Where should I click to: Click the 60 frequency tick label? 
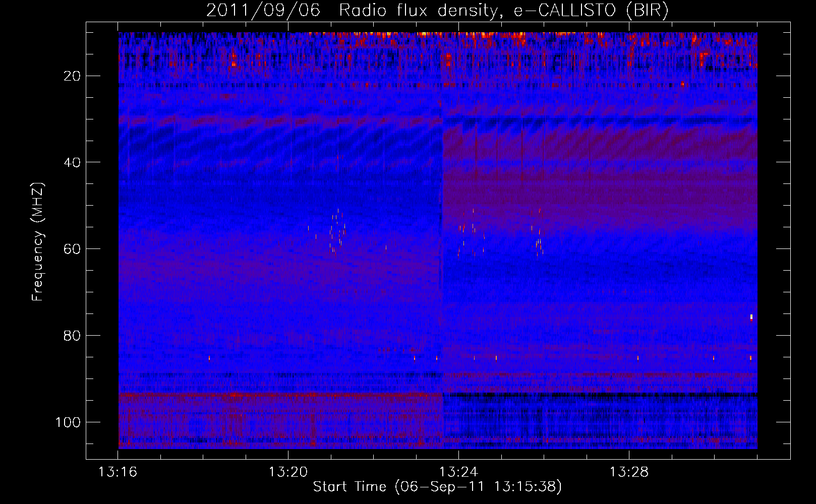[x=73, y=249]
